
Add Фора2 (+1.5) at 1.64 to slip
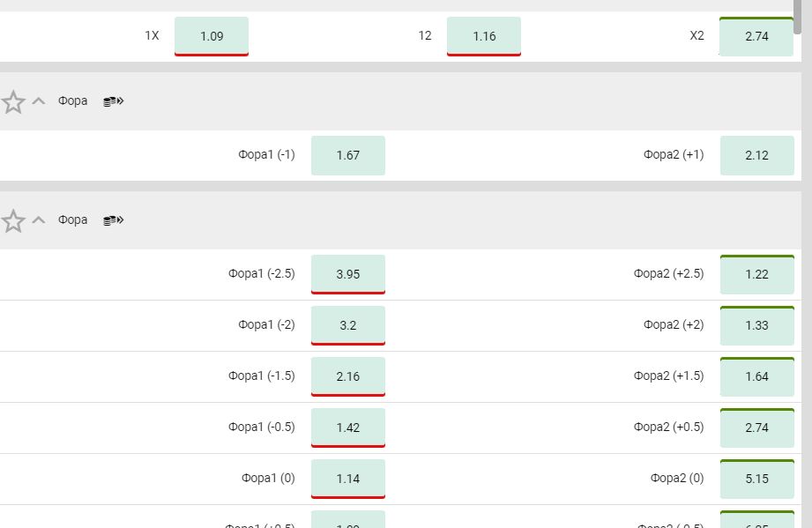[x=757, y=377]
